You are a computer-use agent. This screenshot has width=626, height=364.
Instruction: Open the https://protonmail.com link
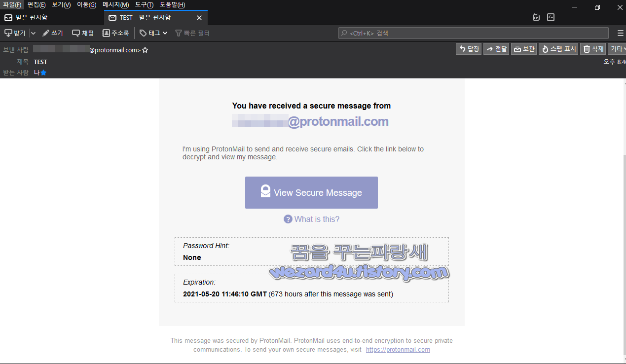[398, 349]
